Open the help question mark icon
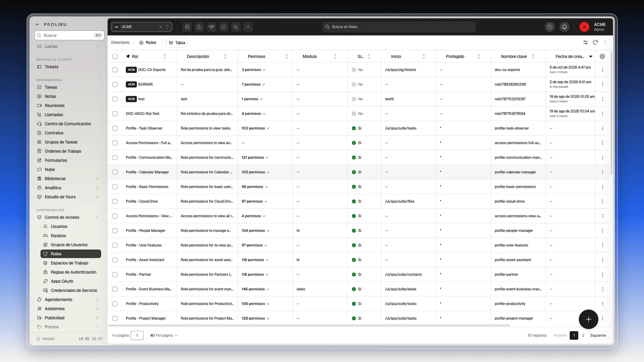 click(x=550, y=27)
